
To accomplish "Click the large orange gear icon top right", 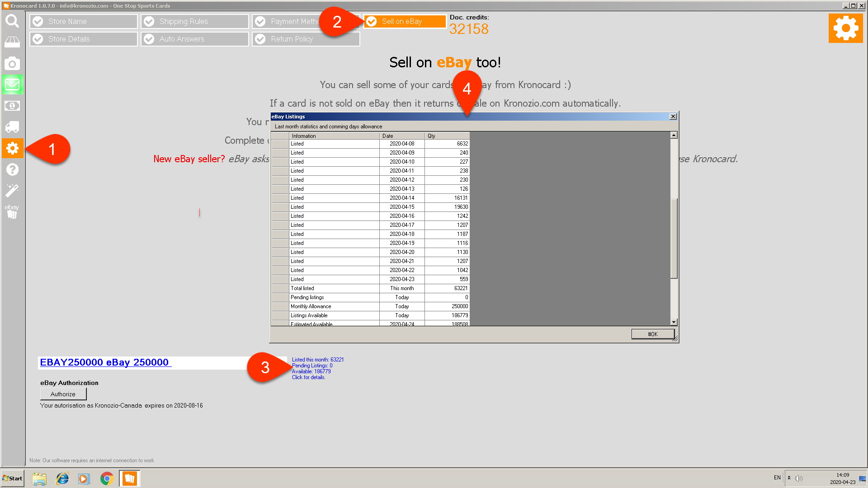I will tap(846, 28).
